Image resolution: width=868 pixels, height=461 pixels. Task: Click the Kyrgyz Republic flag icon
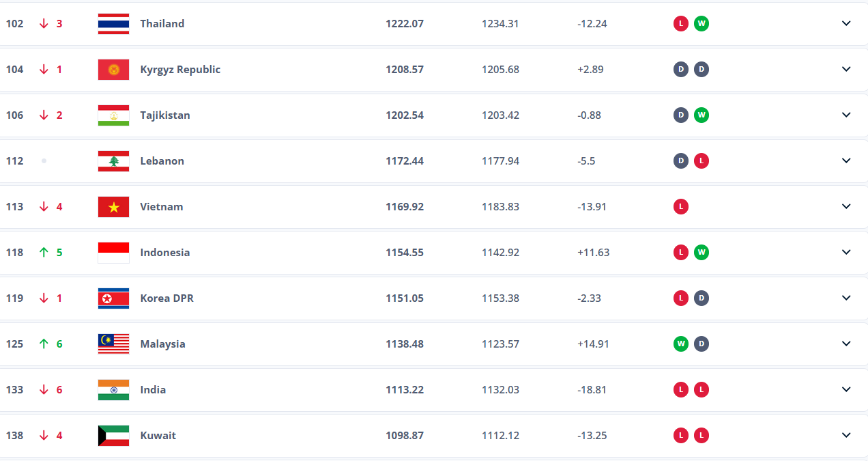pos(113,70)
